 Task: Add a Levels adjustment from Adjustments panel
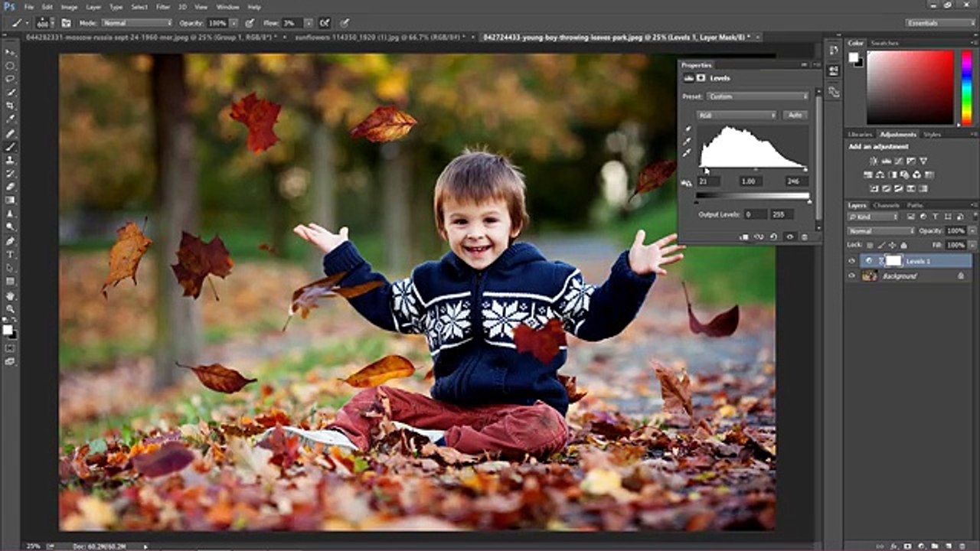click(887, 161)
